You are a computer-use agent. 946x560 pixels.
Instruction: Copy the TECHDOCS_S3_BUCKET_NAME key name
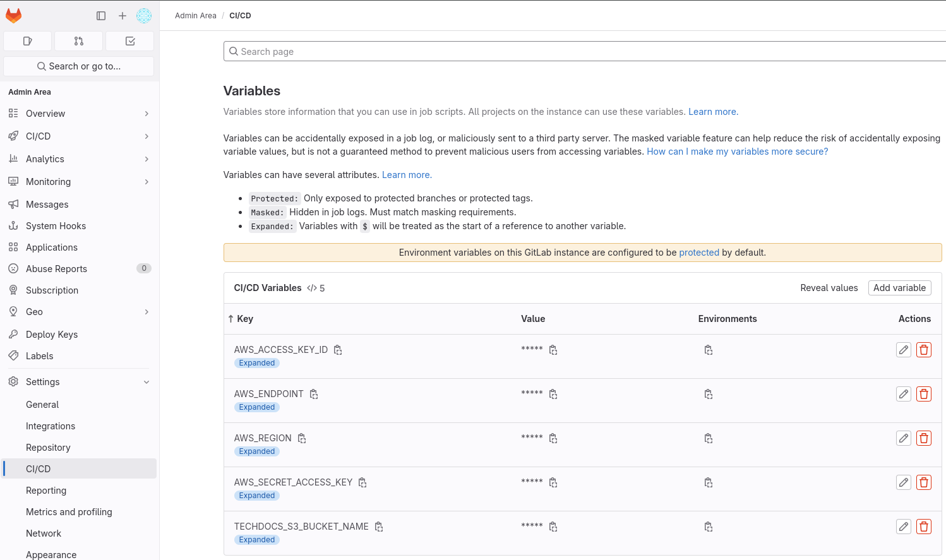click(379, 527)
